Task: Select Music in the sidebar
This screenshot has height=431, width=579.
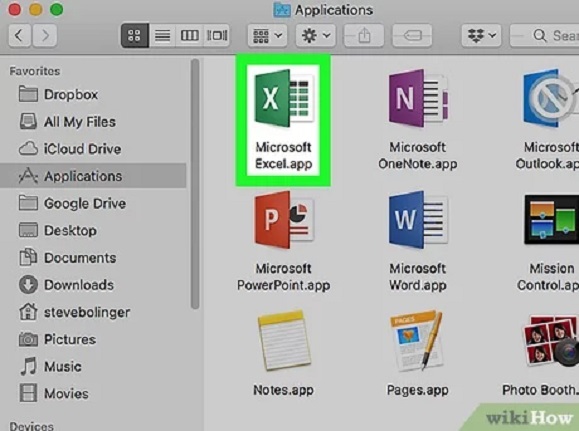Action: click(93, 366)
